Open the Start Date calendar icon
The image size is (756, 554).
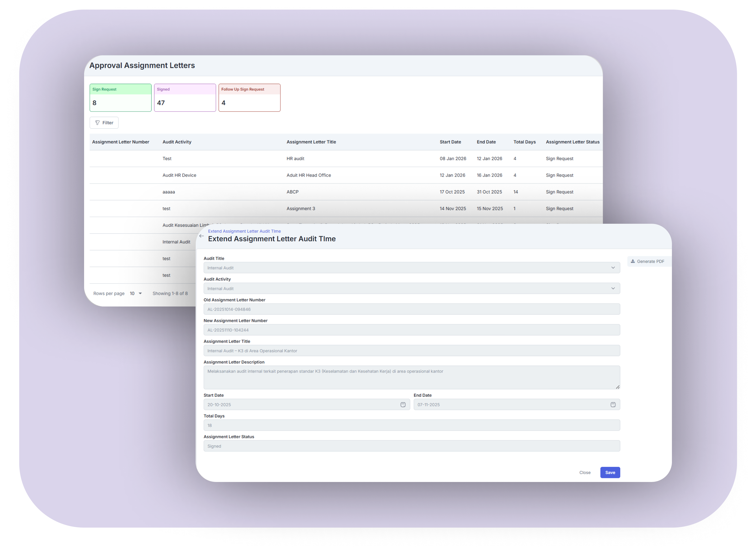coord(403,405)
